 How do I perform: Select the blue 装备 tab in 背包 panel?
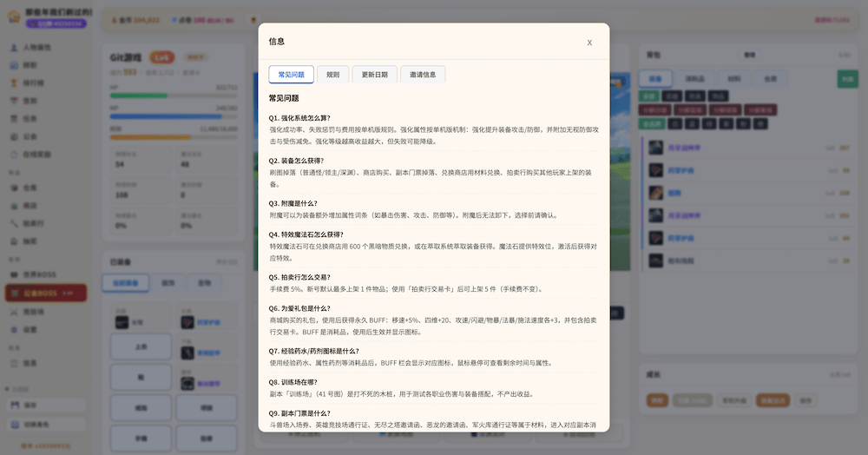pyautogui.click(x=655, y=79)
